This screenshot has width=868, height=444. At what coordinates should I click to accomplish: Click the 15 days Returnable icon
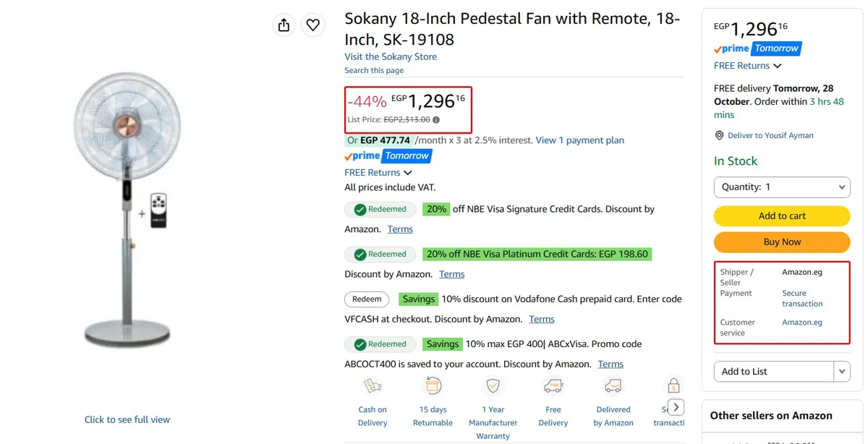[x=433, y=386]
